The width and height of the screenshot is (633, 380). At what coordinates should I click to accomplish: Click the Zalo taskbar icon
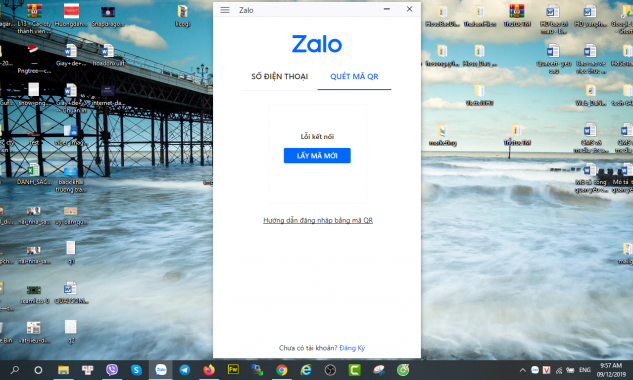click(x=161, y=370)
